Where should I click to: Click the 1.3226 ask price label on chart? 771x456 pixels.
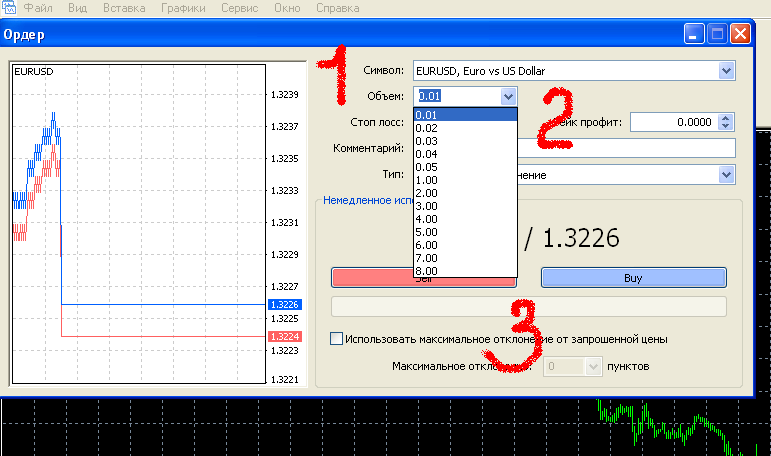[x=285, y=304]
